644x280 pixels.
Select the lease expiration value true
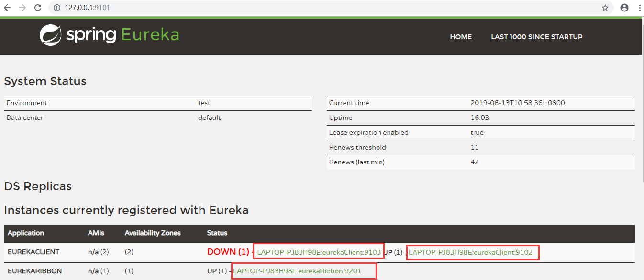pos(477,132)
